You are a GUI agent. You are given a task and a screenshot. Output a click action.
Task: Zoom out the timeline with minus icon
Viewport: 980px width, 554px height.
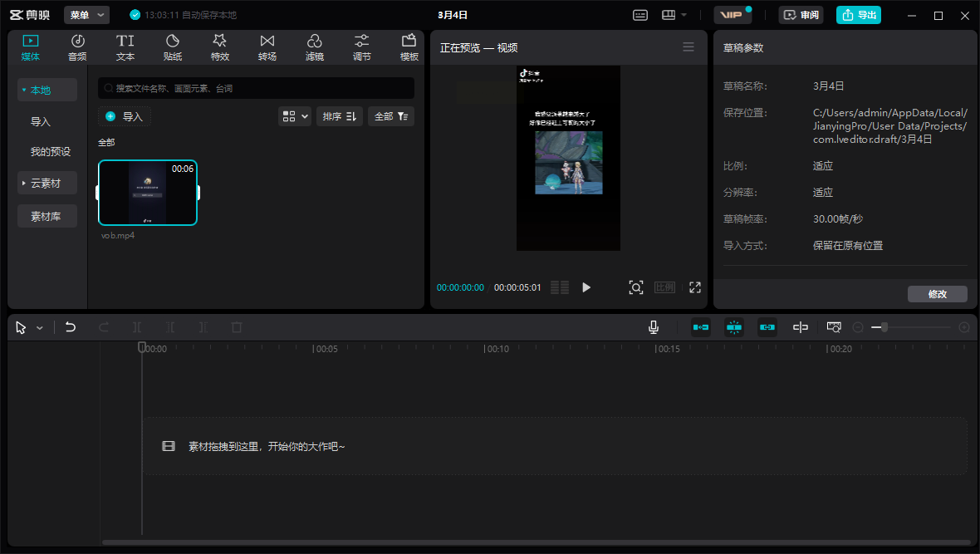[858, 327]
